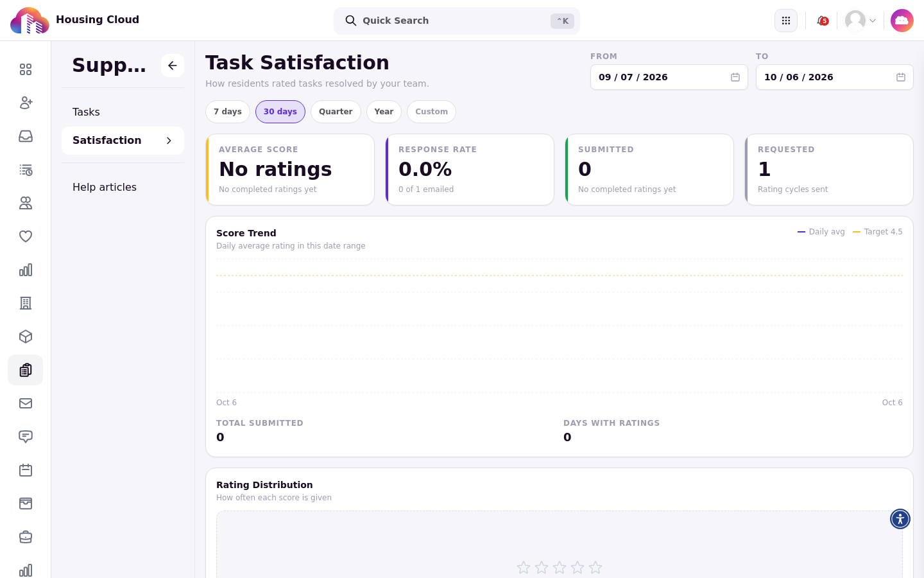
Task: Click the Housing Cloud logo
Action: tap(30, 21)
